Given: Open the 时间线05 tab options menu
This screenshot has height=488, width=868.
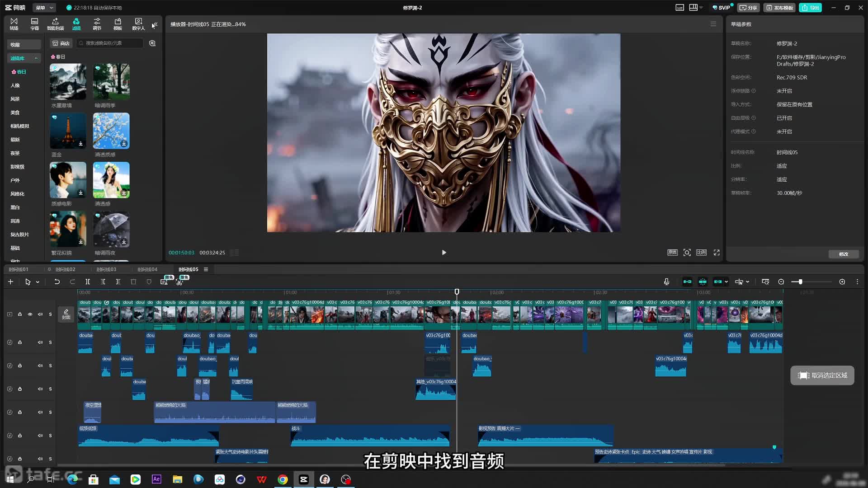Looking at the screenshot, I should 206,270.
